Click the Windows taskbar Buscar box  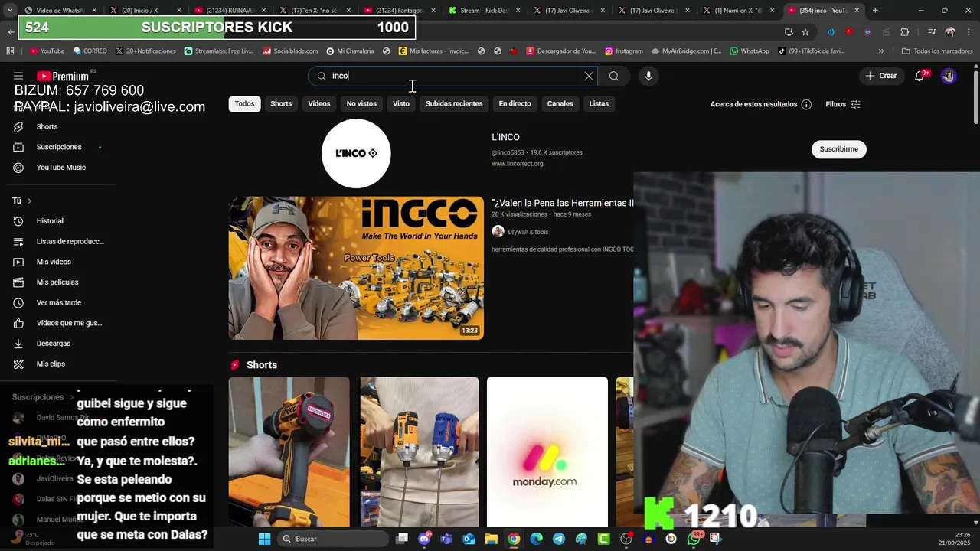[x=332, y=539]
